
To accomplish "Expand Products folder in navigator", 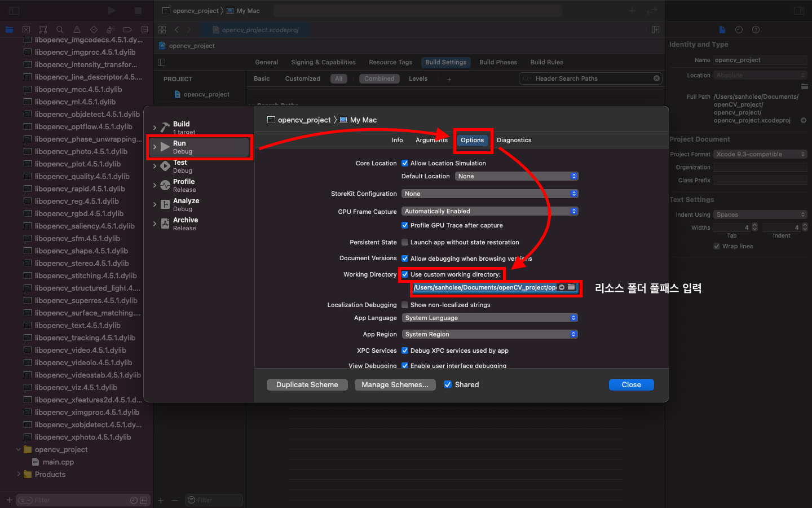I will 19,474.
